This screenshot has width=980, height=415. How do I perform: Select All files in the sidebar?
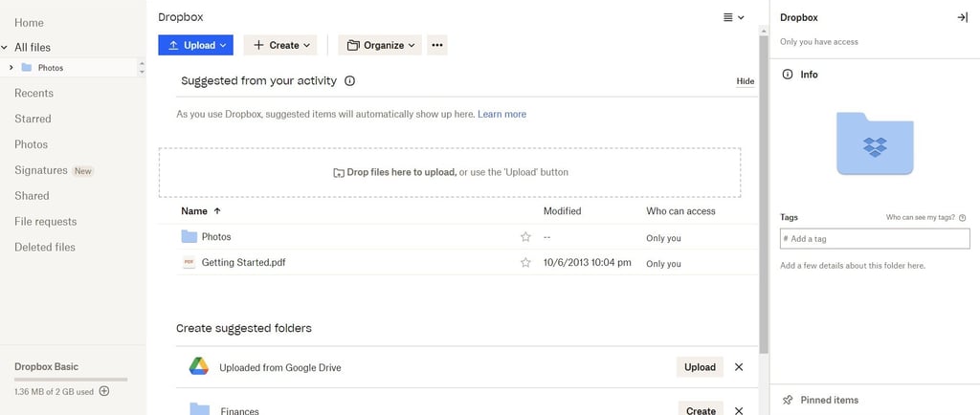point(33,48)
